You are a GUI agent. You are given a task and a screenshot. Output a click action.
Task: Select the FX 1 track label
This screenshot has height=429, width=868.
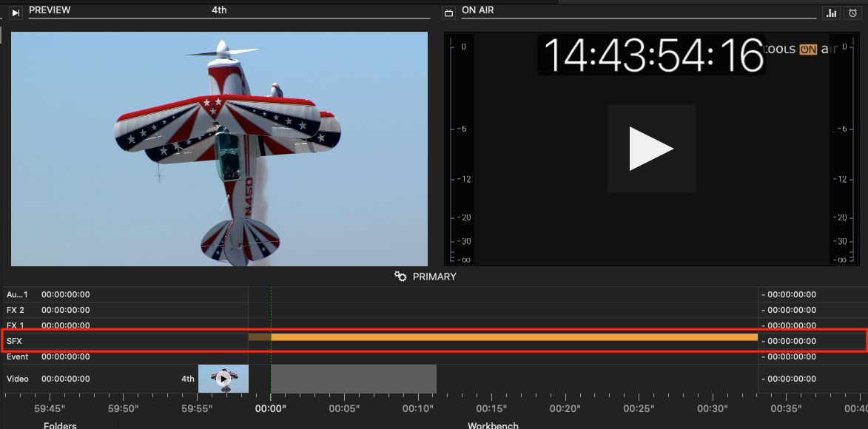pyautogui.click(x=16, y=325)
